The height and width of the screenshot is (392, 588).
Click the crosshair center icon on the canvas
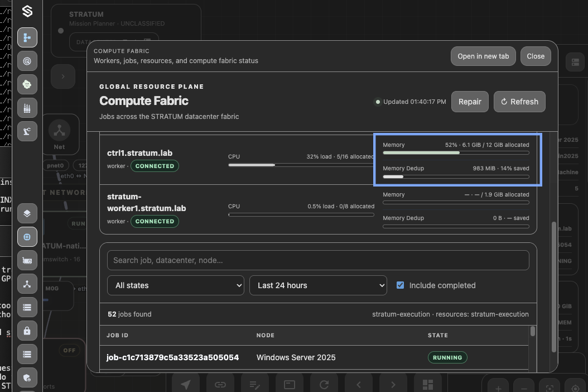[x=575, y=388]
